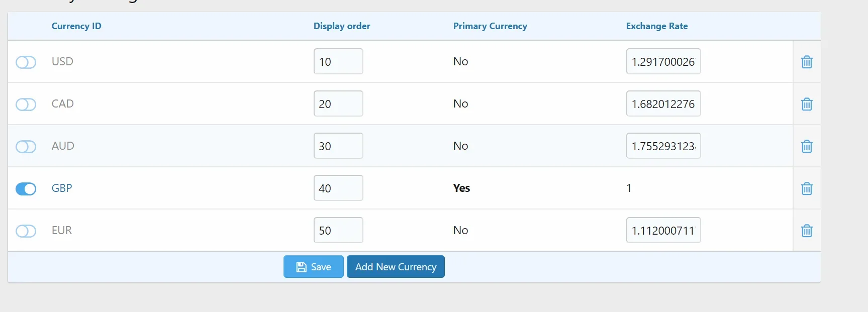Save the currency settings

click(314, 267)
